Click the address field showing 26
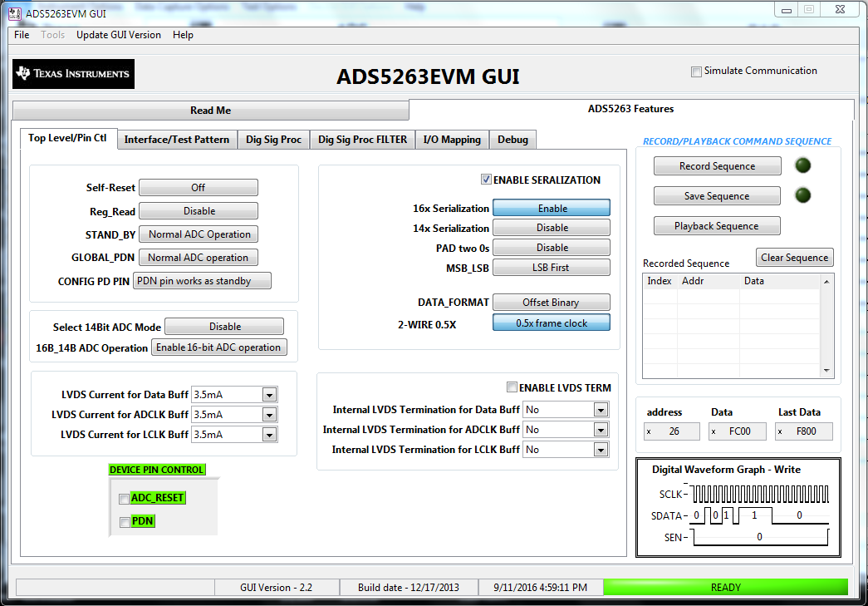This screenshot has height=606, width=868. click(672, 431)
